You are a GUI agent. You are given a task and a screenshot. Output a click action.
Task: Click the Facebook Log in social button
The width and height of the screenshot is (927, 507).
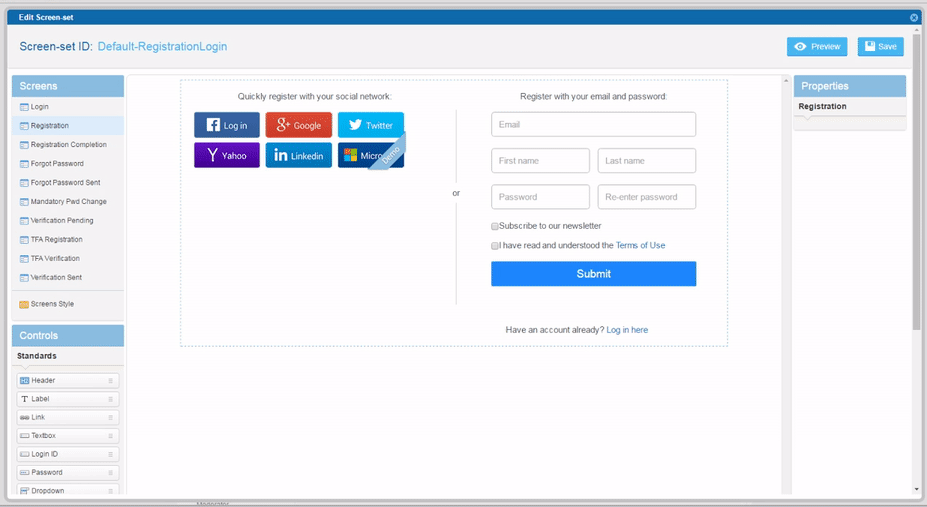coord(226,125)
